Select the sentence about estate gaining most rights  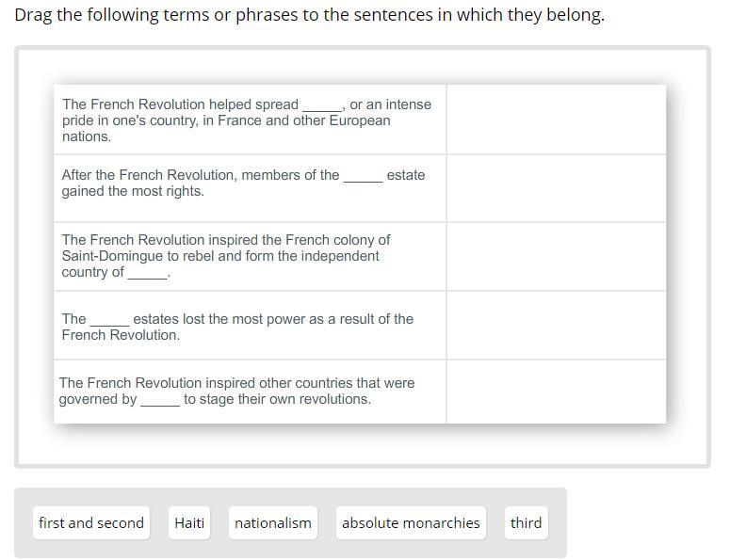[x=243, y=183]
